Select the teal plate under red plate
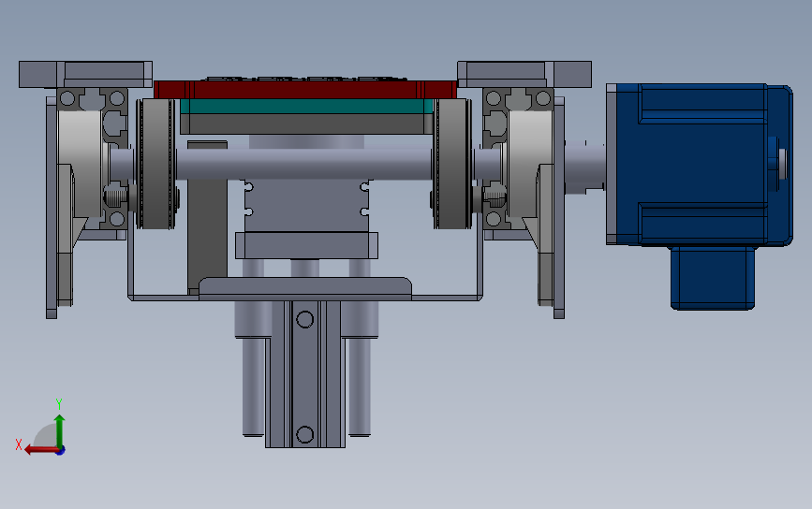Screen dimensions: 812x509 306,107
